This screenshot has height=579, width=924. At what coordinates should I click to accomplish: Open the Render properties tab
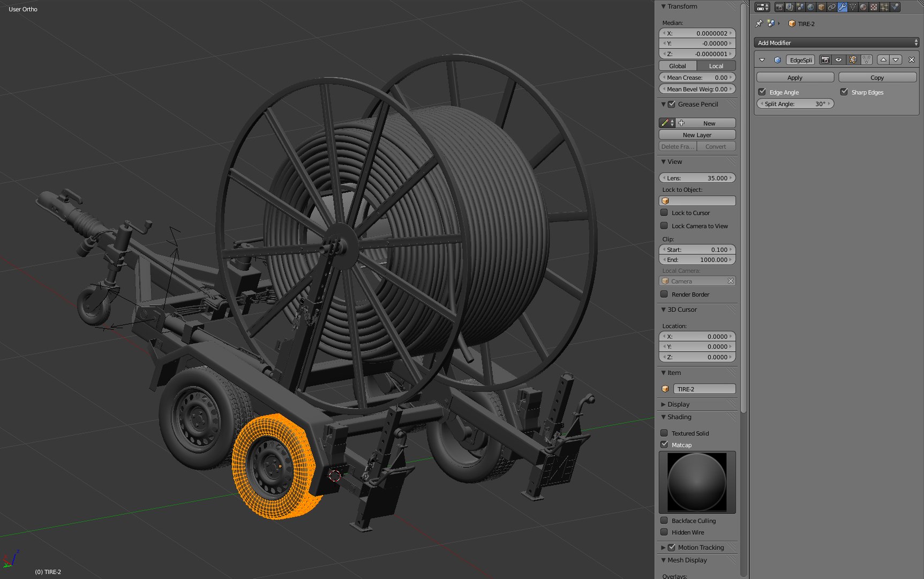[x=779, y=7]
